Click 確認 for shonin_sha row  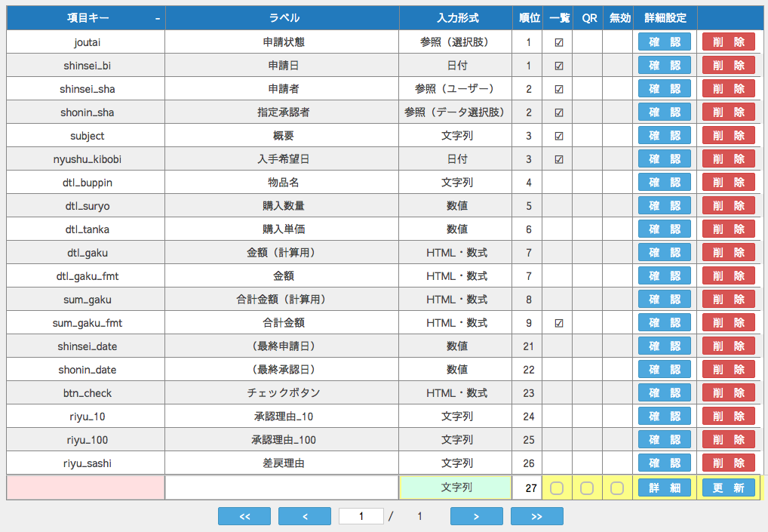click(x=664, y=112)
